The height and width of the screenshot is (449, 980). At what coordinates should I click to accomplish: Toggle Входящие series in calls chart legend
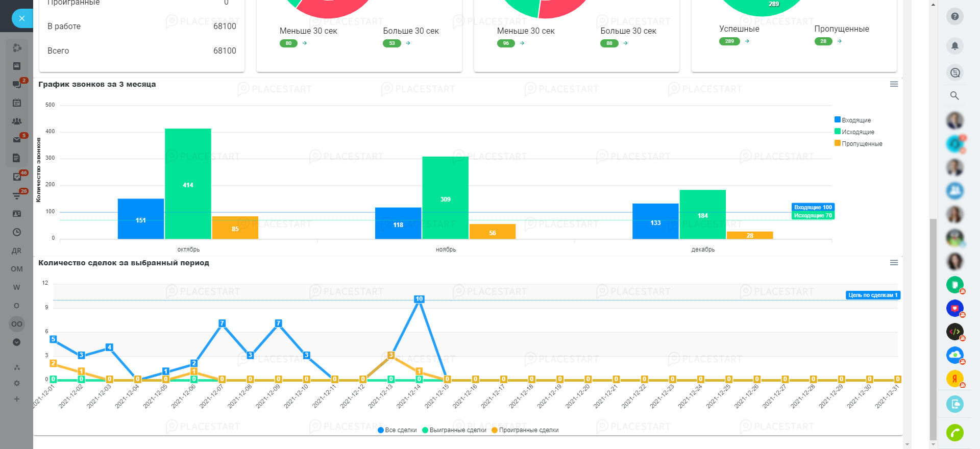[856, 120]
